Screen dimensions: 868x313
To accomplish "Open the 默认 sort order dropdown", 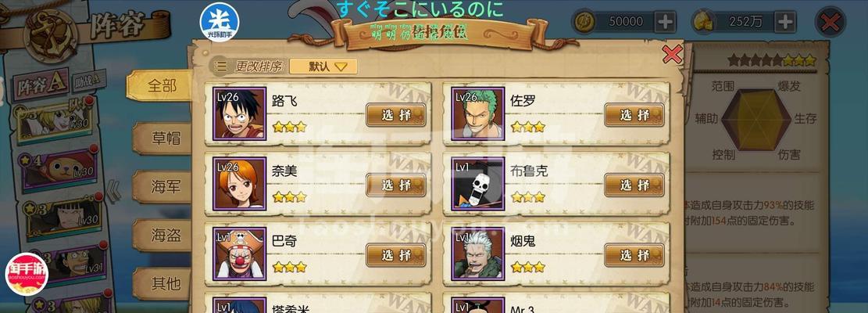I will pyautogui.click(x=323, y=67).
